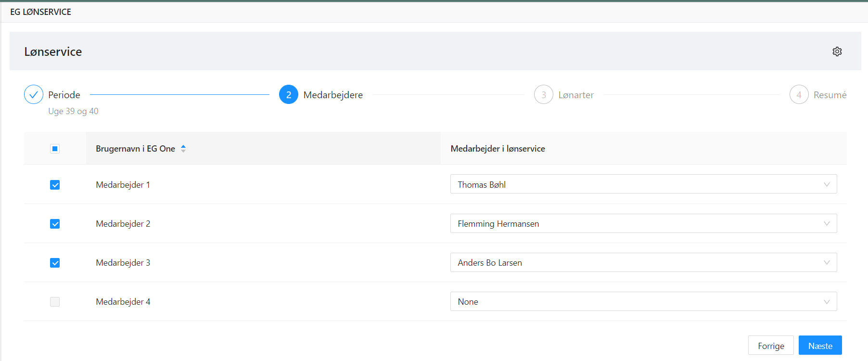Go to the Periode step label
The height and width of the screenshot is (361, 868).
click(64, 95)
